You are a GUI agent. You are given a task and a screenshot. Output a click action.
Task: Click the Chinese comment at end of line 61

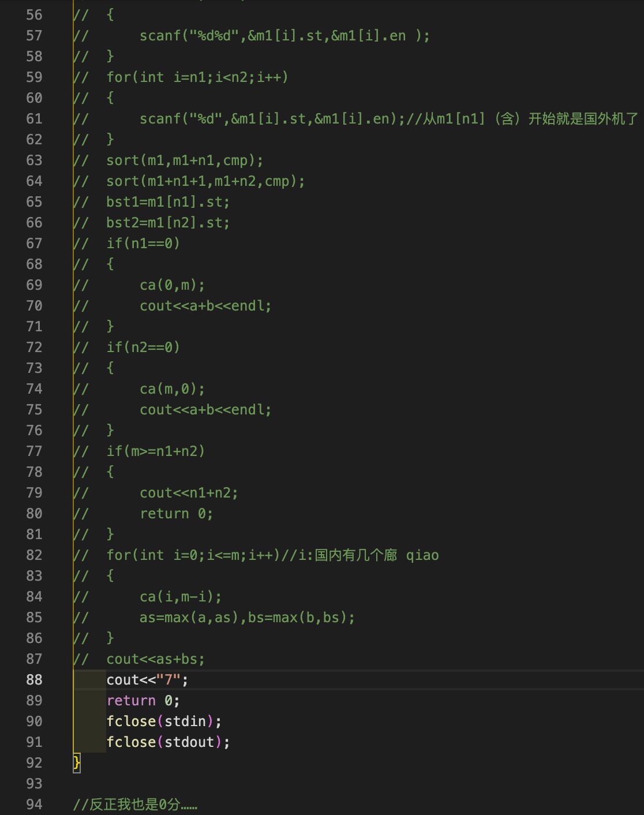[x=522, y=119]
